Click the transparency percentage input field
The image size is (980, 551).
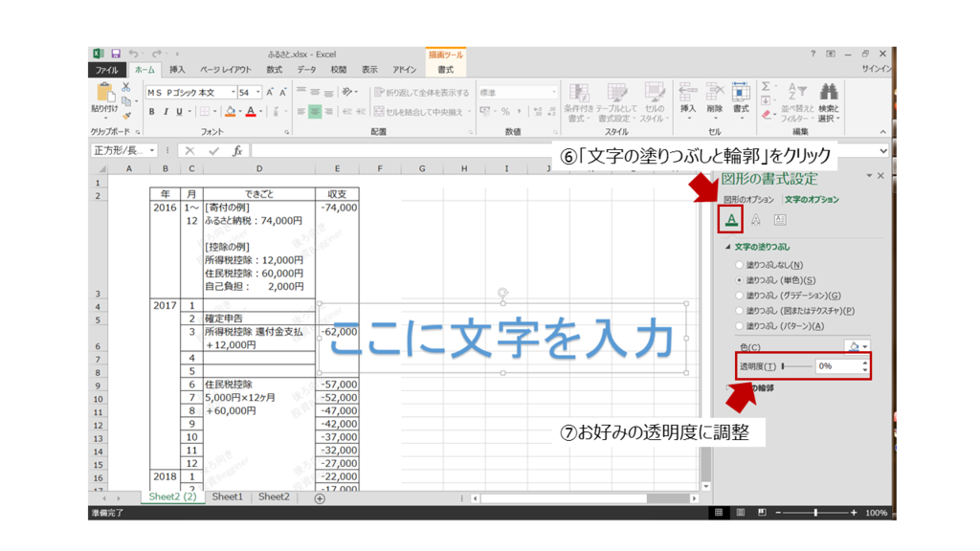pyautogui.click(x=836, y=366)
